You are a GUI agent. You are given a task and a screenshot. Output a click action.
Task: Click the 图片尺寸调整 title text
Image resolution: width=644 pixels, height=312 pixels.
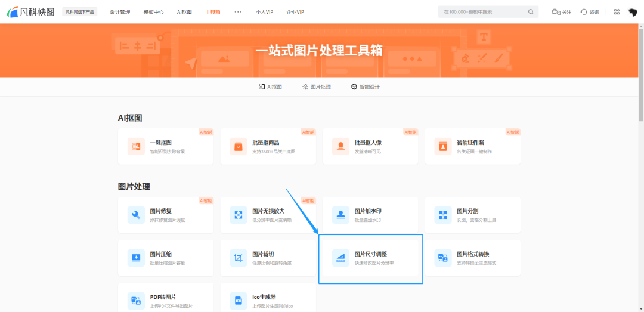coord(370,254)
